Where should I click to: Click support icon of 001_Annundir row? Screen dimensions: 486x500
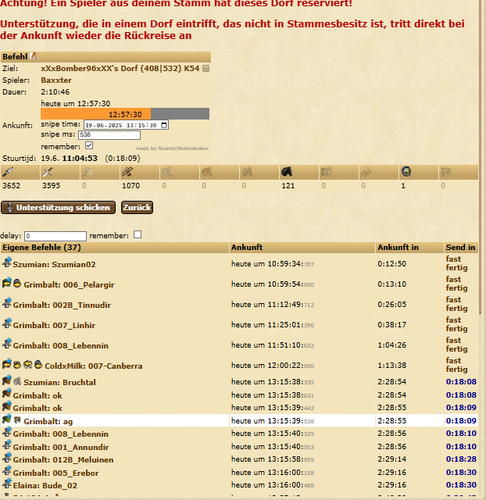(x=7, y=445)
